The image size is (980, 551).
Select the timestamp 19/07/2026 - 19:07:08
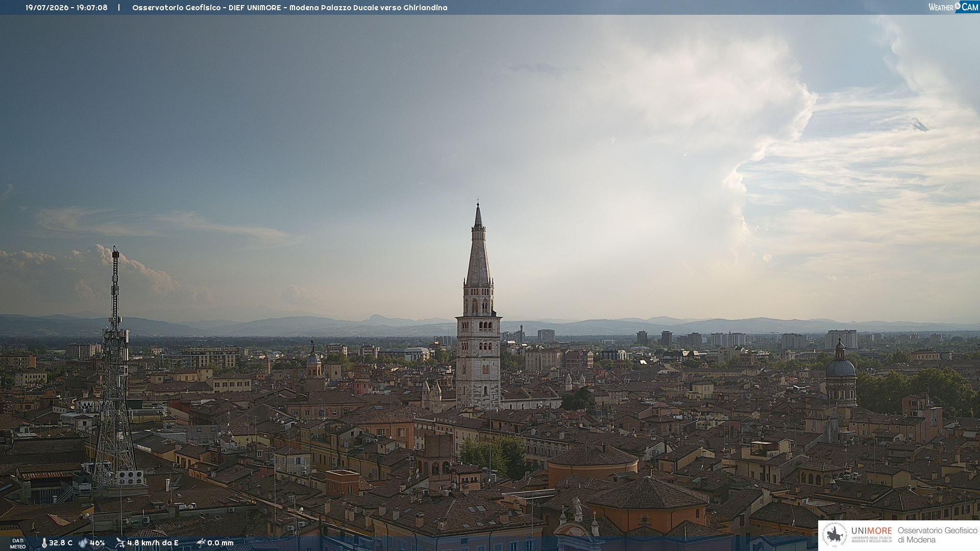tap(66, 8)
